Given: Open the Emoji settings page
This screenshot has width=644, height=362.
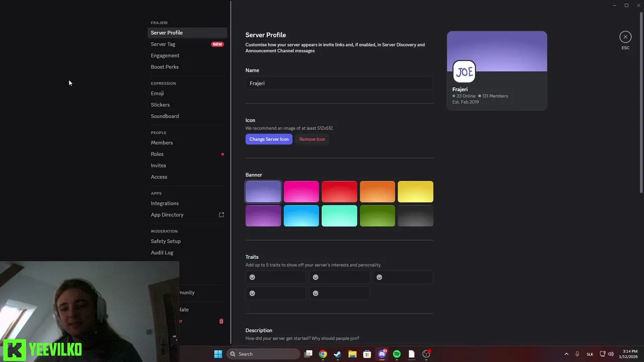Looking at the screenshot, I should coord(188,94).
